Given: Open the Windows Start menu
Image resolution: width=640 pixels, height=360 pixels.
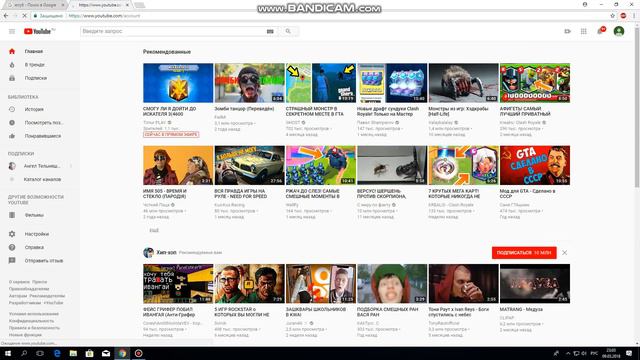Looking at the screenshot, I should (8, 353).
